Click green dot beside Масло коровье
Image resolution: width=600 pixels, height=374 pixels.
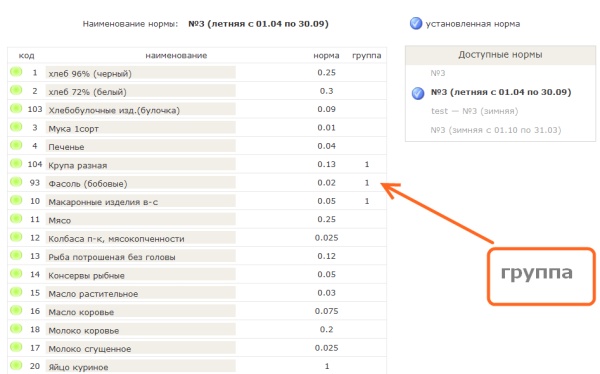tap(16, 310)
